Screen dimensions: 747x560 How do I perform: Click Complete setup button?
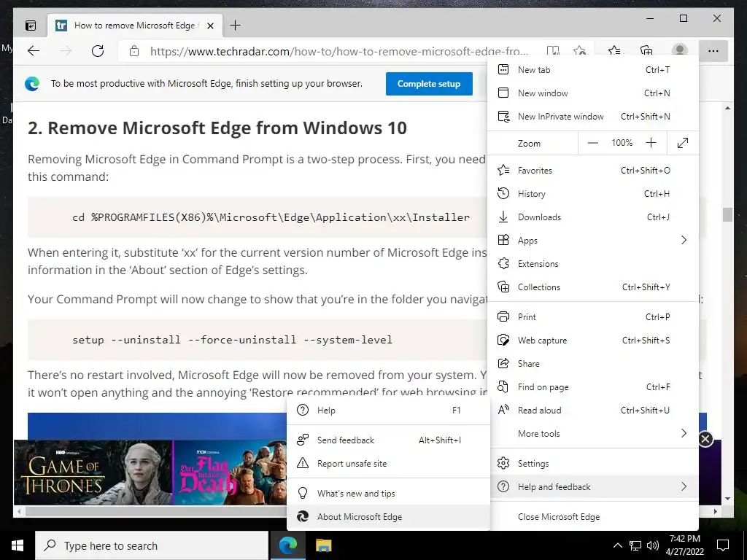point(429,84)
